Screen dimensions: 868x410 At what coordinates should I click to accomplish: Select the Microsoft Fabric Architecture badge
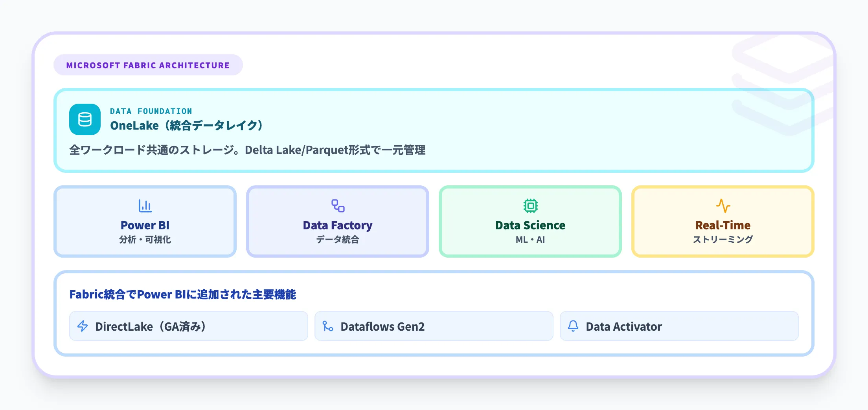click(148, 65)
